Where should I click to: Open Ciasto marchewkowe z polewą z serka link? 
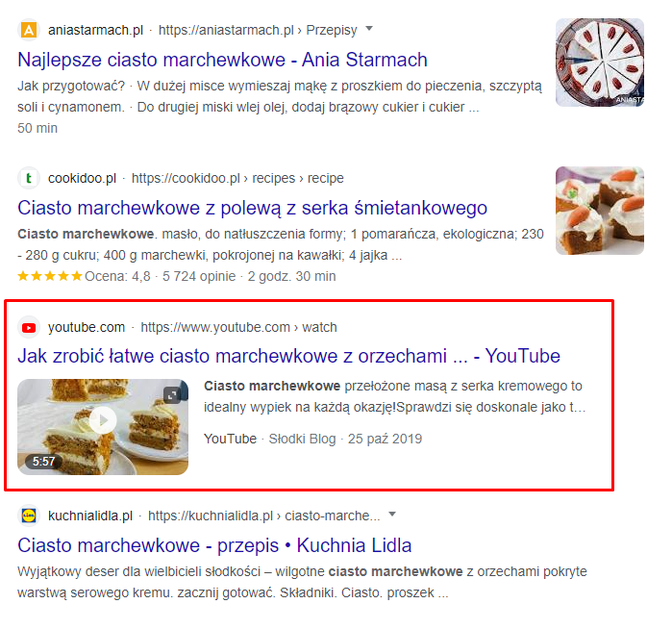coord(252,208)
